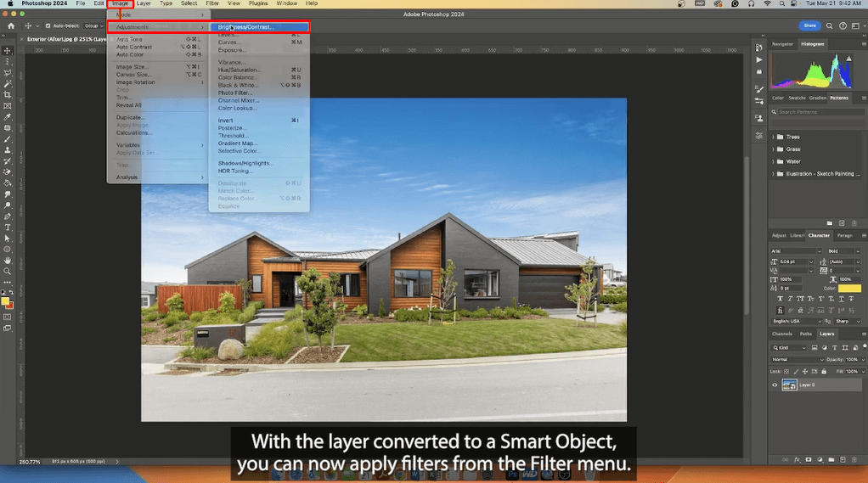The height and width of the screenshot is (483, 868).
Task: Click the blue Share button
Action: 810,25
